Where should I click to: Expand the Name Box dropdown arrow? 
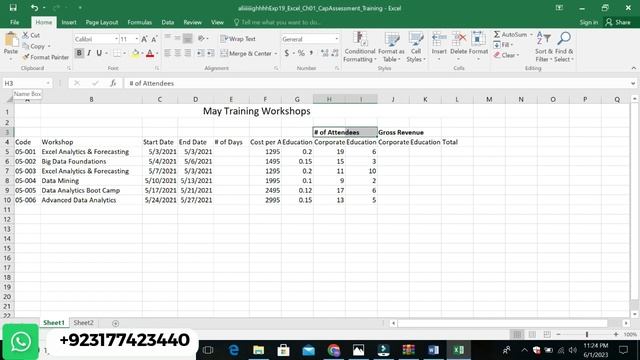(48, 83)
